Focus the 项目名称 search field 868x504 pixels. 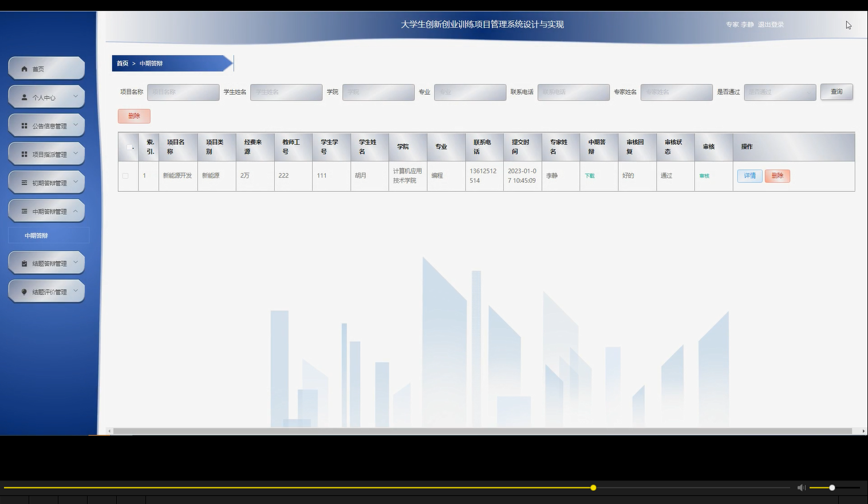(x=183, y=92)
